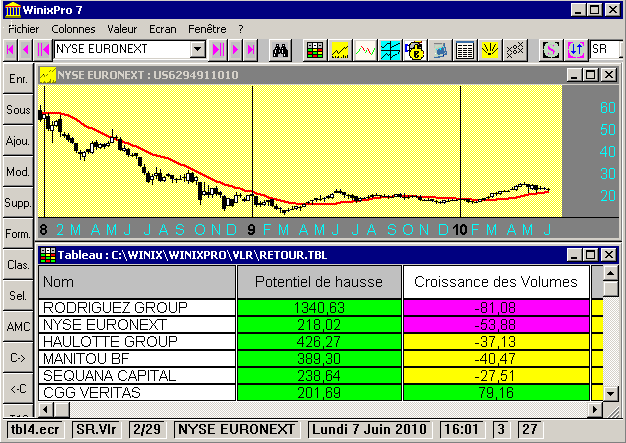626x443 pixels.
Task: Click the blue figure toolbar icon
Action: click(x=440, y=50)
